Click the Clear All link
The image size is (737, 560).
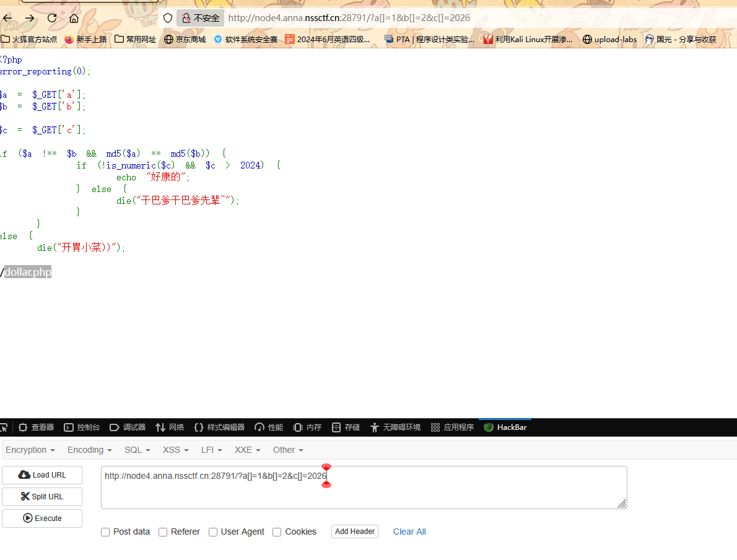pyautogui.click(x=409, y=532)
